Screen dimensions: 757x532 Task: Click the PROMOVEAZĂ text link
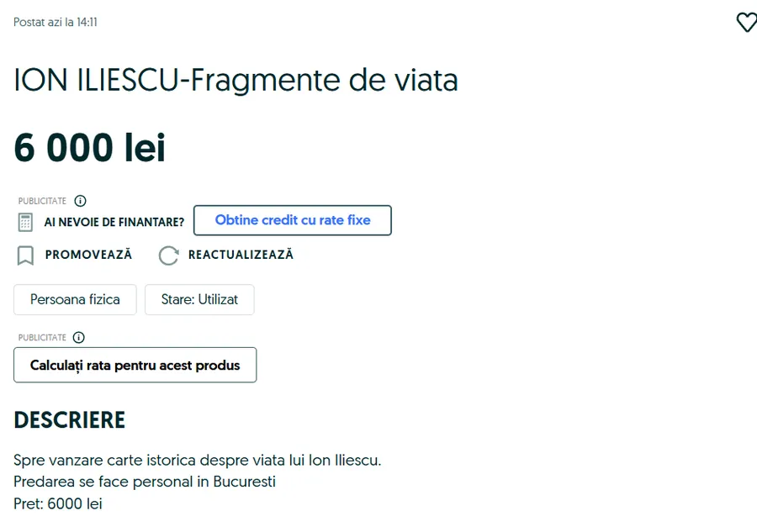click(88, 255)
